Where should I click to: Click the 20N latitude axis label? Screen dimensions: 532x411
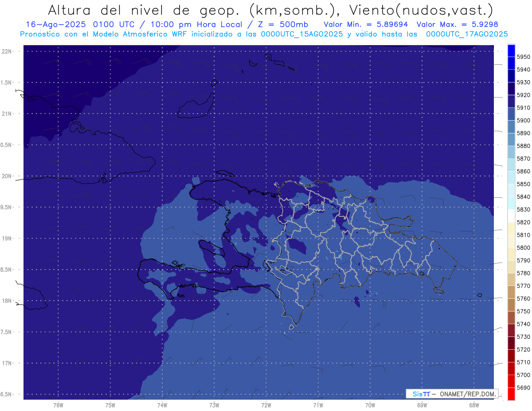(x=7, y=176)
